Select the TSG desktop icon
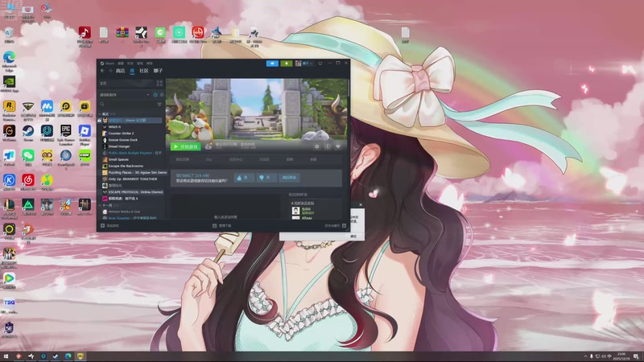 [9, 306]
